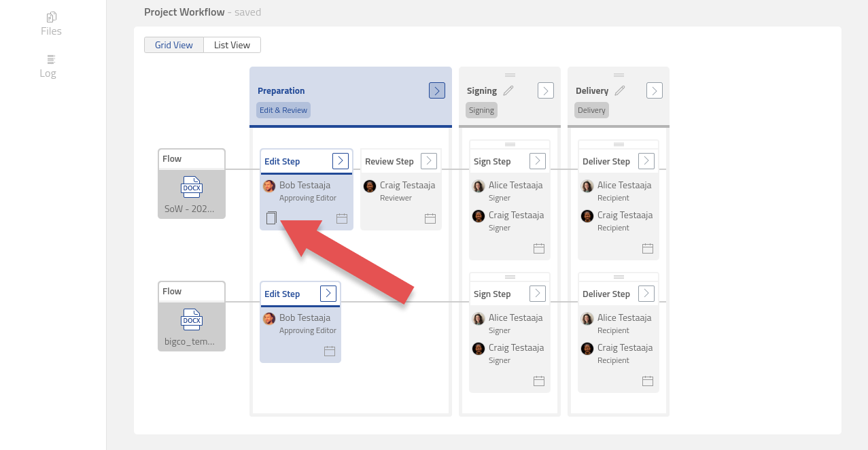Click the Signing tag badge
The width and height of the screenshot is (868, 450).
tap(481, 110)
